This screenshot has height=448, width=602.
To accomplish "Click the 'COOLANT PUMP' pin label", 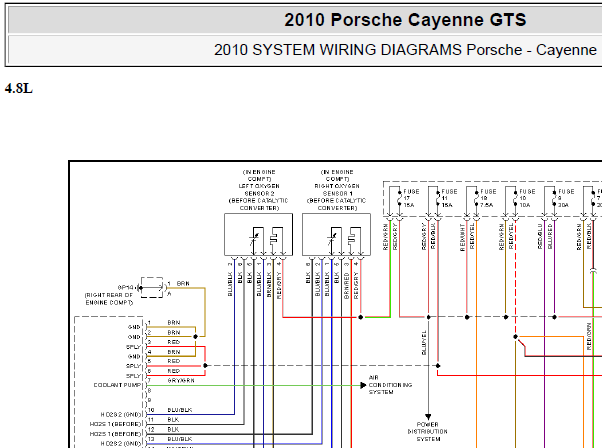I will pyautogui.click(x=117, y=385).
